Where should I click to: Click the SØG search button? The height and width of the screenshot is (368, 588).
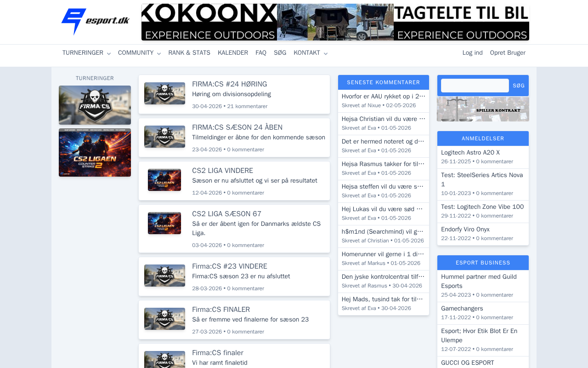[519, 86]
